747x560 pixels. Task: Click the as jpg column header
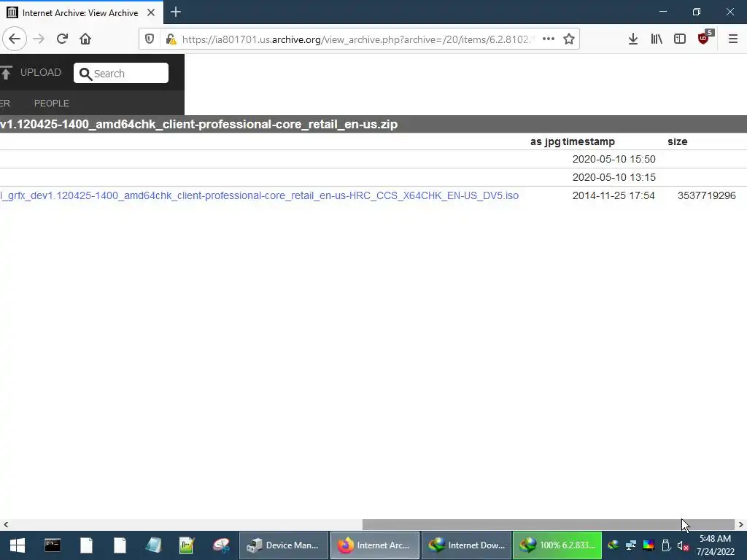[546, 141]
